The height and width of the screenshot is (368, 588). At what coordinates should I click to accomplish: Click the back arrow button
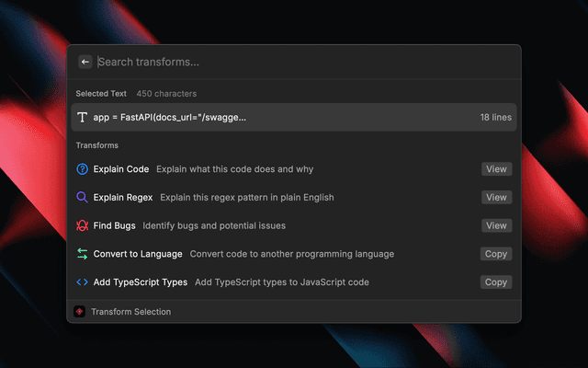[85, 62]
